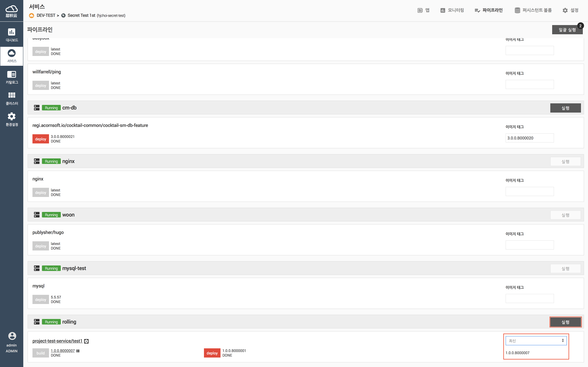Click the 일괄 실행 batch run button
This screenshot has height=367, width=588.
pyautogui.click(x=567, y=30)
